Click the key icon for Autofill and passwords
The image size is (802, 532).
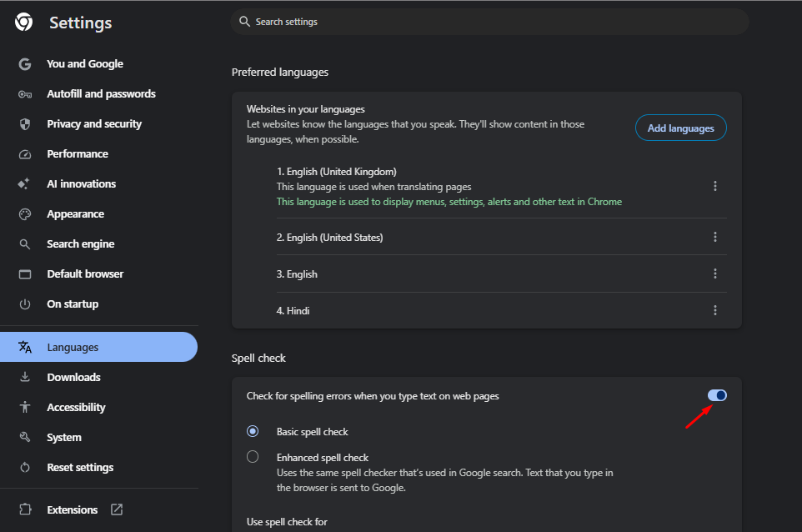pos(24,94)
